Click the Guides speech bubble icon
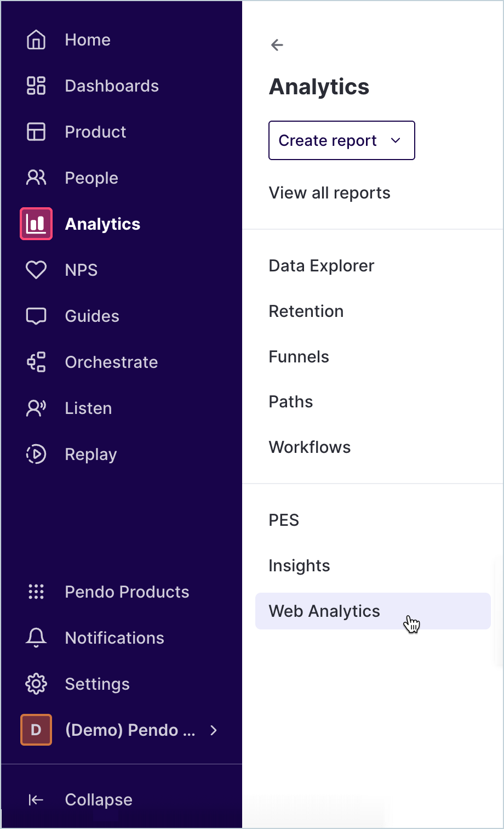 (x=36, y=316)
